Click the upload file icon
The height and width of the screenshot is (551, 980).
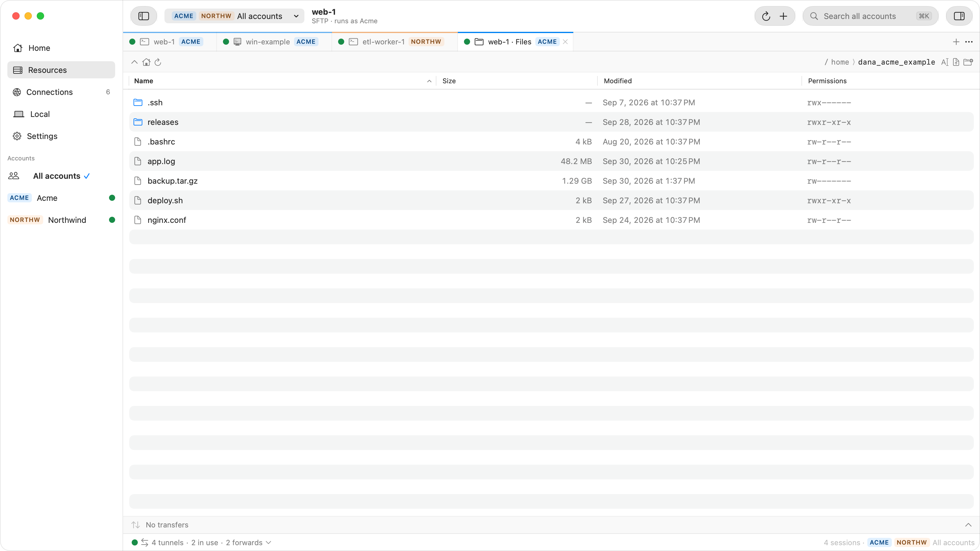[x=956, y=62]
